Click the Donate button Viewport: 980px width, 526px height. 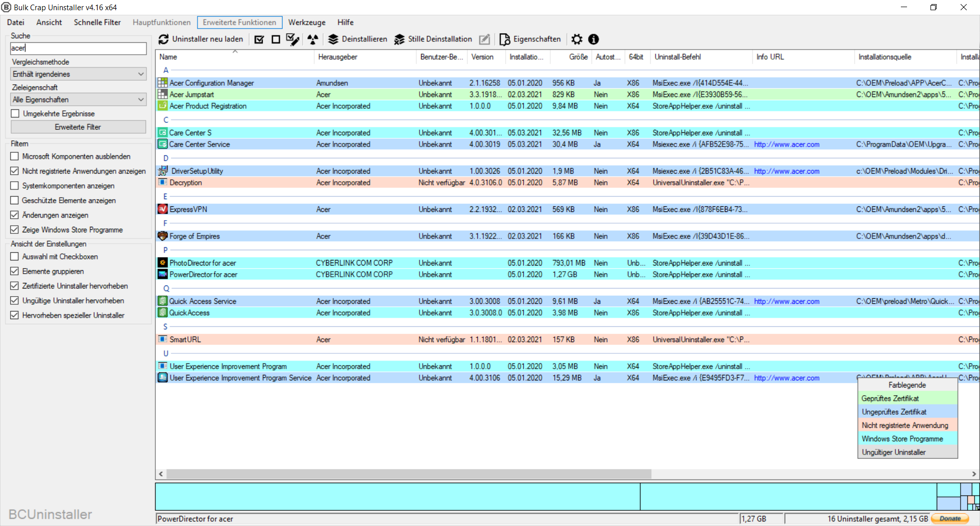[x=950, y=518]
